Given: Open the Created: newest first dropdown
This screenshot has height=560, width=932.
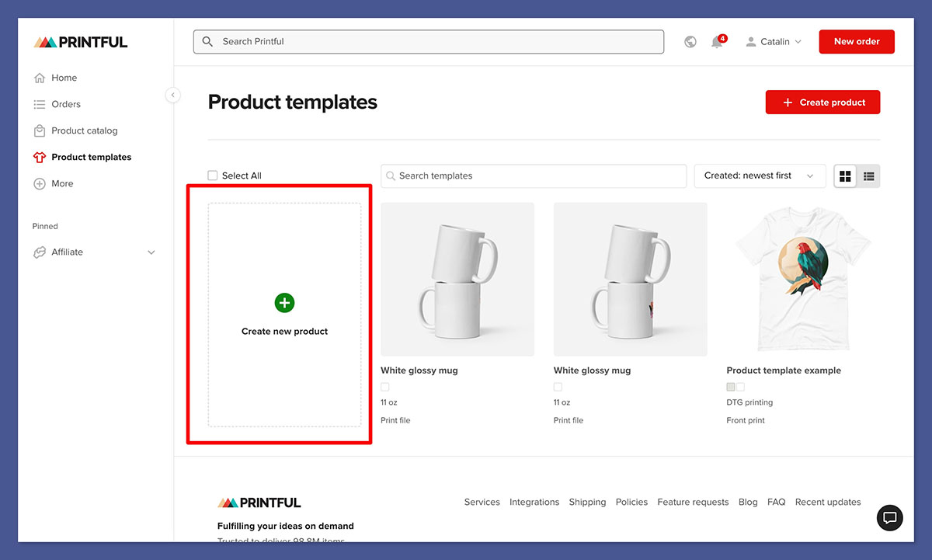Looking at the screenshot, I should pos(759,176).
